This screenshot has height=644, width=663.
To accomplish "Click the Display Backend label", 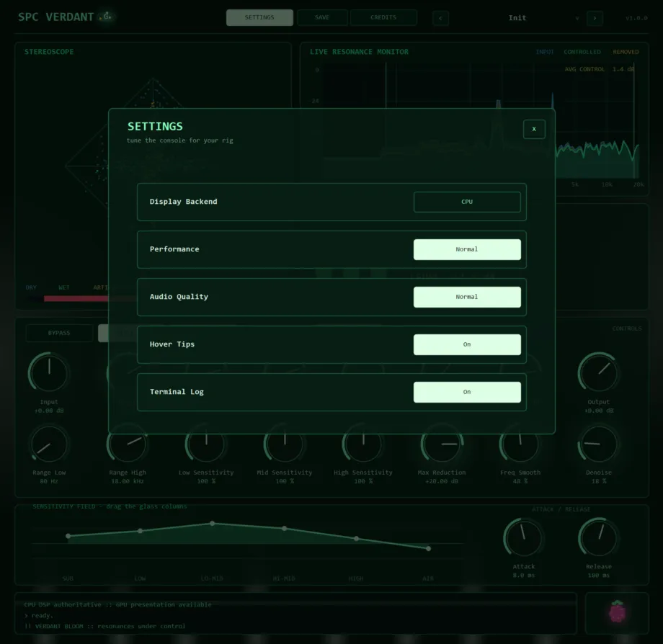I will click(184, 202).
